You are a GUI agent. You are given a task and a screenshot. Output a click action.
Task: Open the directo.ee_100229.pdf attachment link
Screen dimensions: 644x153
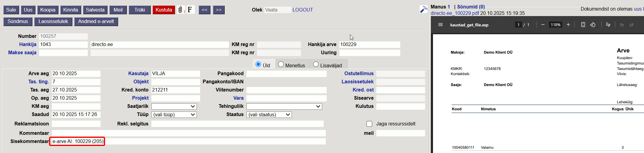pos(455,13)
